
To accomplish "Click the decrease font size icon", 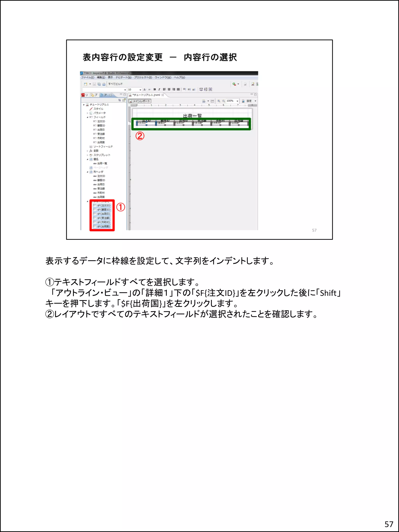I will click(150, 89).
